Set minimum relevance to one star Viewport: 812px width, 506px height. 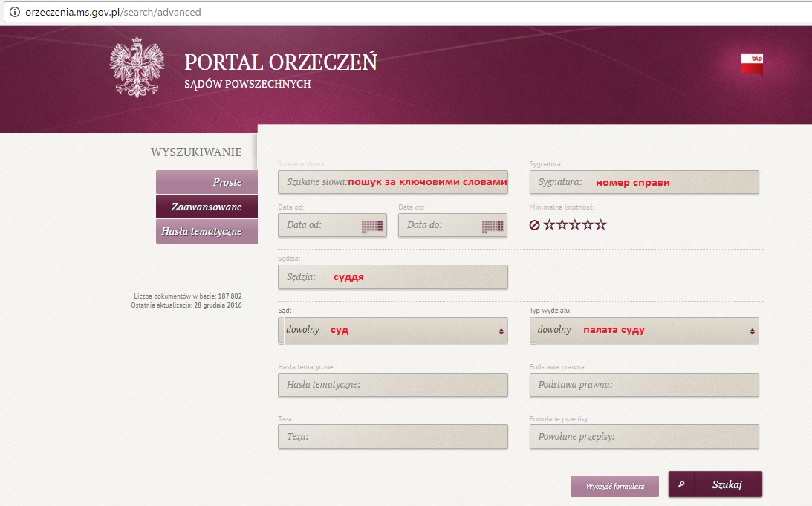[550, 225]
